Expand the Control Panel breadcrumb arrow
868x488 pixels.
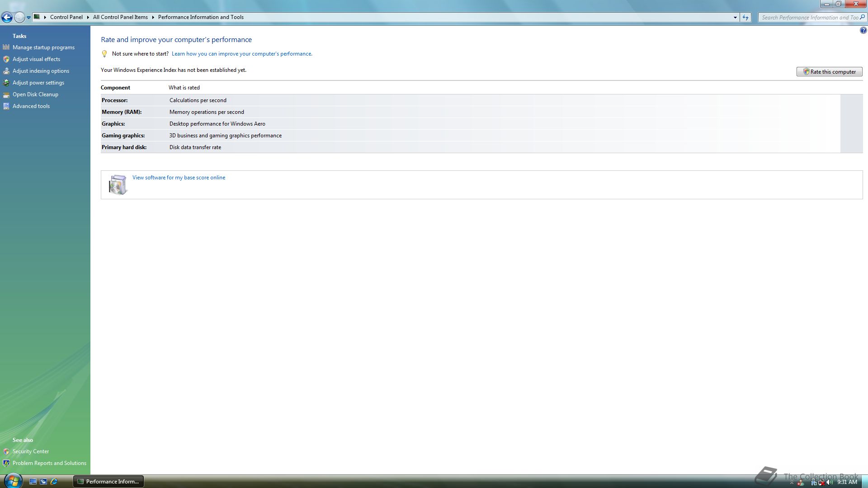(x=88, y=17)
